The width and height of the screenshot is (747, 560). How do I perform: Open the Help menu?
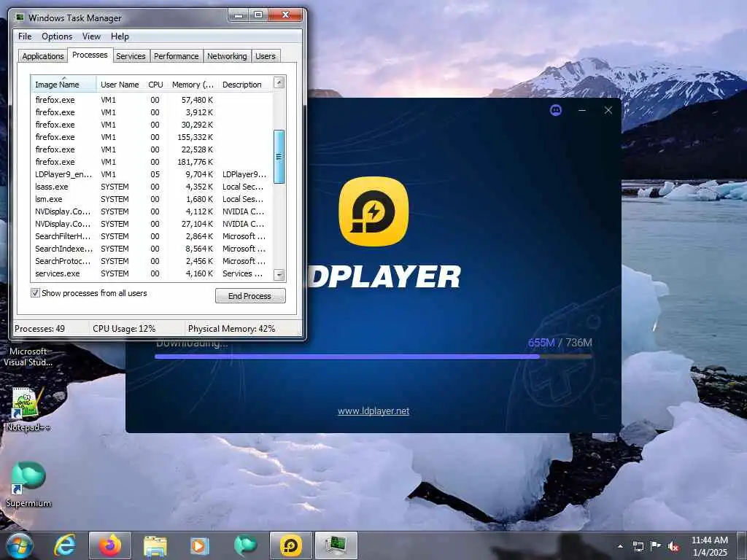[120, 36]
